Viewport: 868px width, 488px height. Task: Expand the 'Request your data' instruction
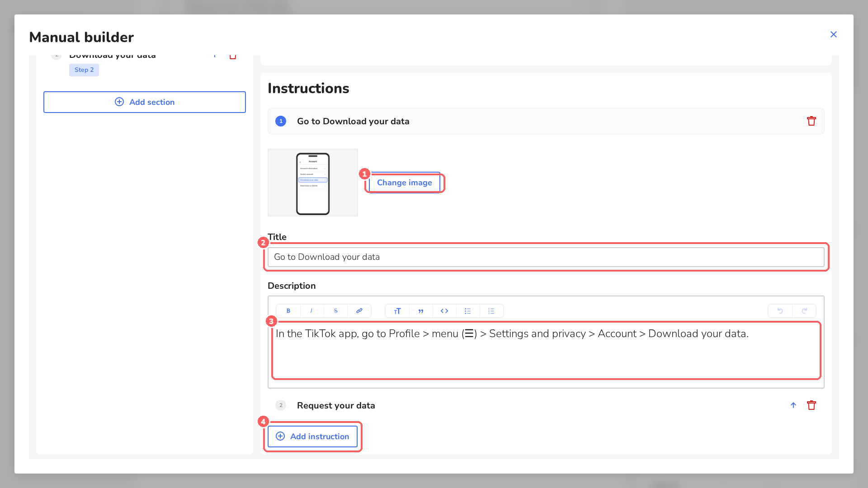(336, 405)
